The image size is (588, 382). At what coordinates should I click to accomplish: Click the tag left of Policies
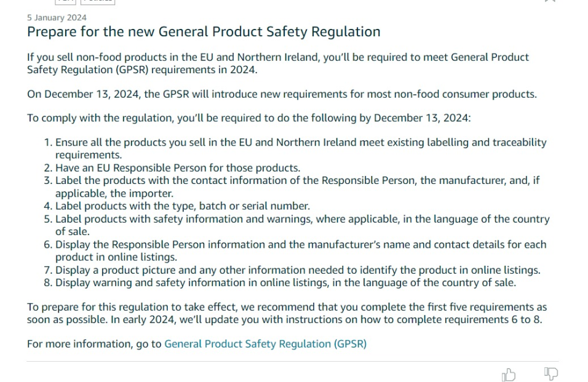click(65, 1)
